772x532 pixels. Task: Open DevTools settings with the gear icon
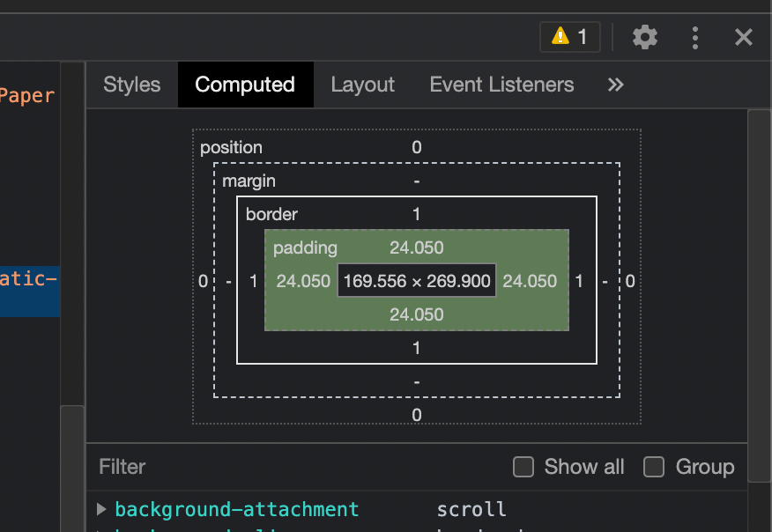(644, 37)
